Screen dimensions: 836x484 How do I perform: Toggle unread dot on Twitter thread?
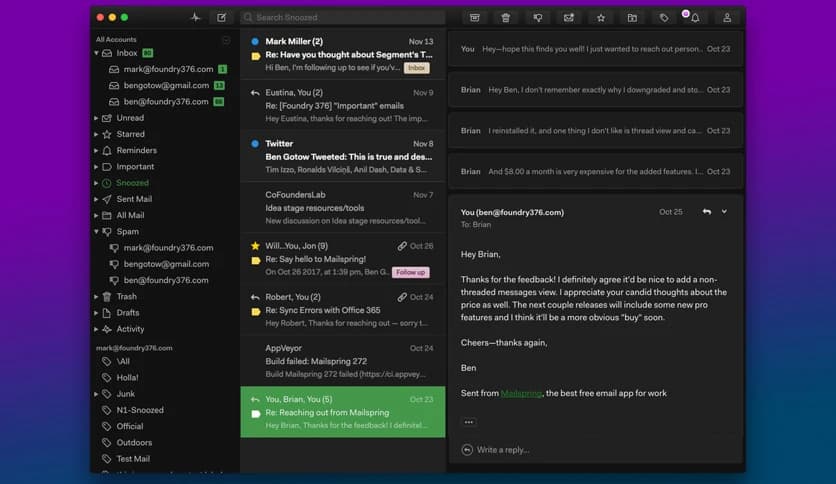coord(255,143)
